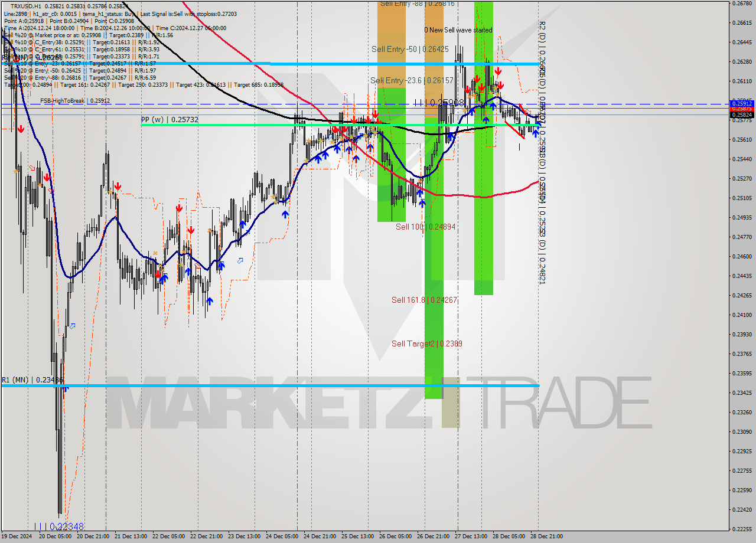Click the 22 Dec 05:00 time axis label
756x543 pixels.
tap(168, 537)
